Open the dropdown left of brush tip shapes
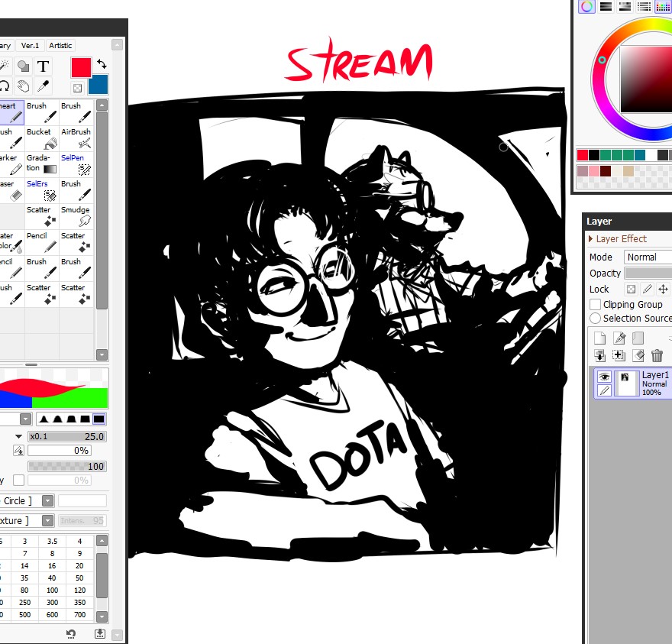Viewport: 672px width, 644px height. tap(26, 419)
